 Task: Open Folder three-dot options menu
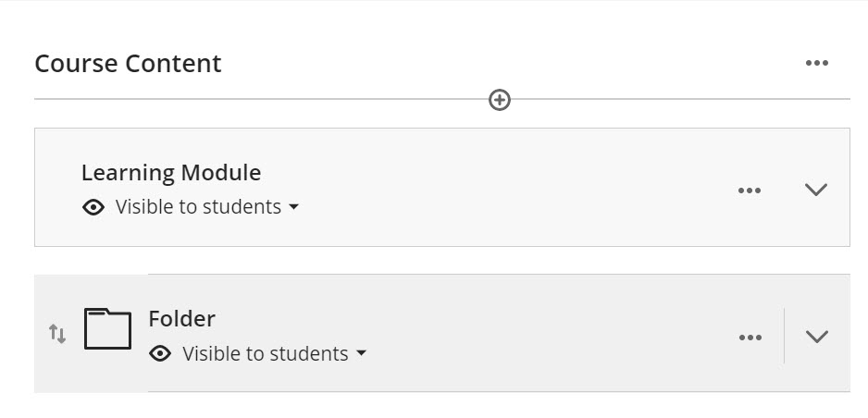click(750, 338)
